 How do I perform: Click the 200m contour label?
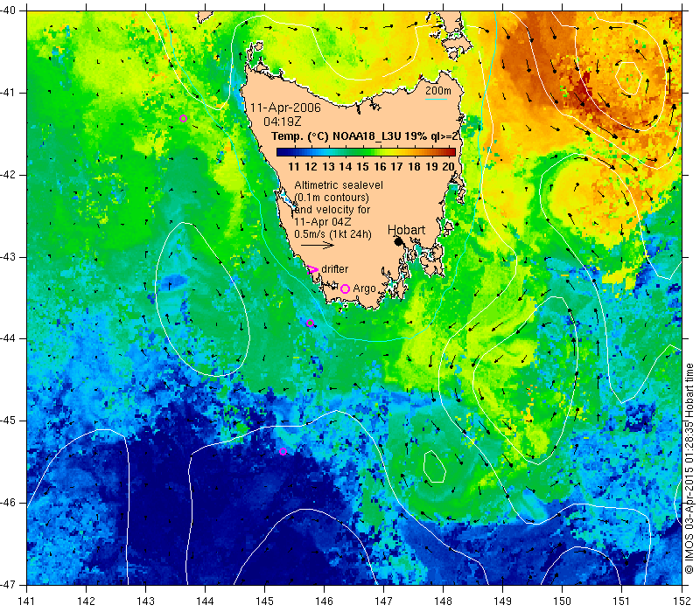438,91
